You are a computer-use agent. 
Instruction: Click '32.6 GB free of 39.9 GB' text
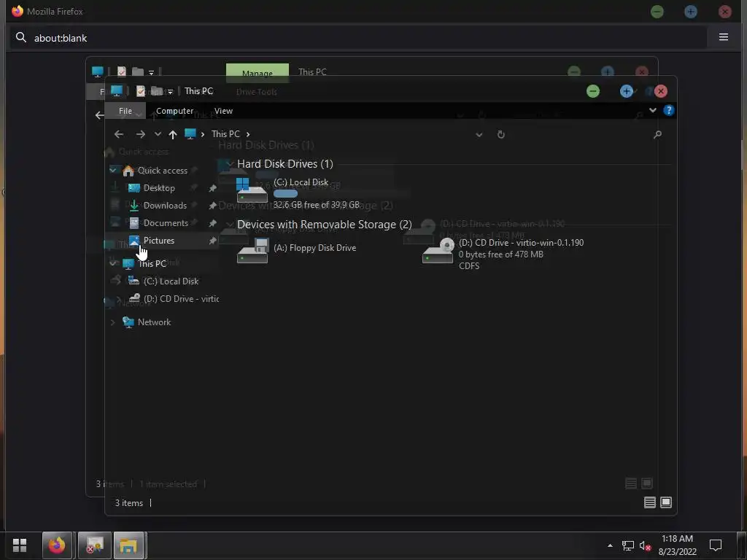pyautogui.click(x=317, y=205)
